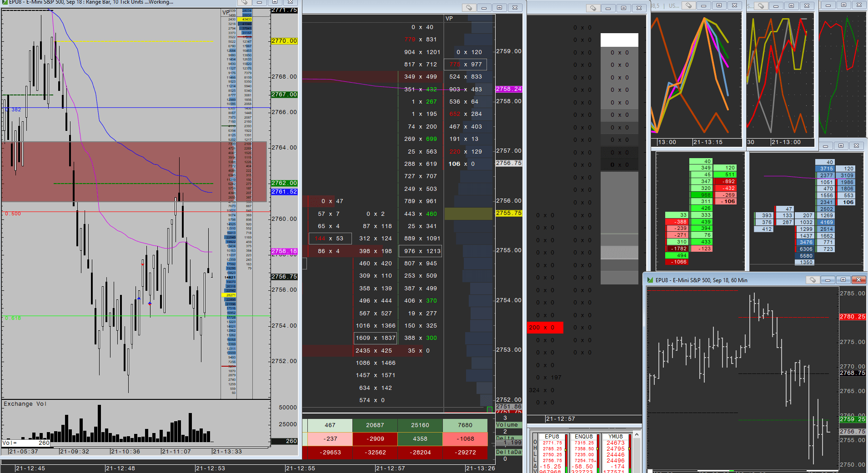Click the app icon of the 60 Min chart window
The height and width of the screenshot is (473, 868).
pyautogui.click(x=650, y=280)
